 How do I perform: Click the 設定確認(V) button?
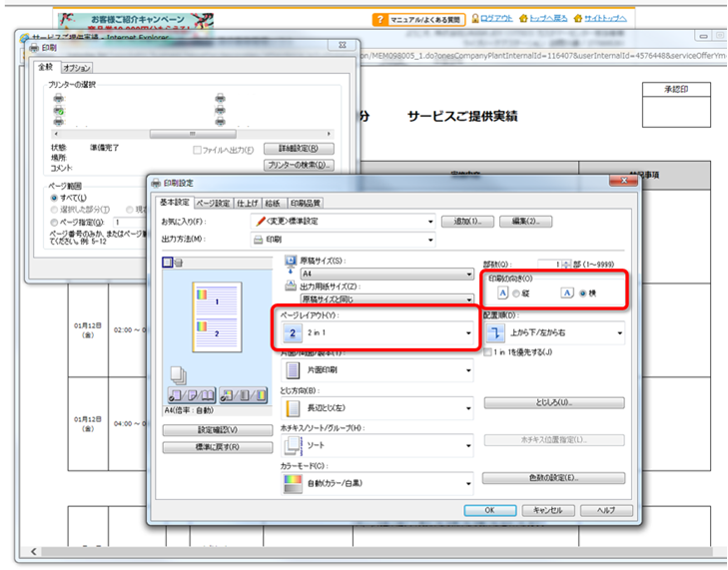[x=218, y=430]
